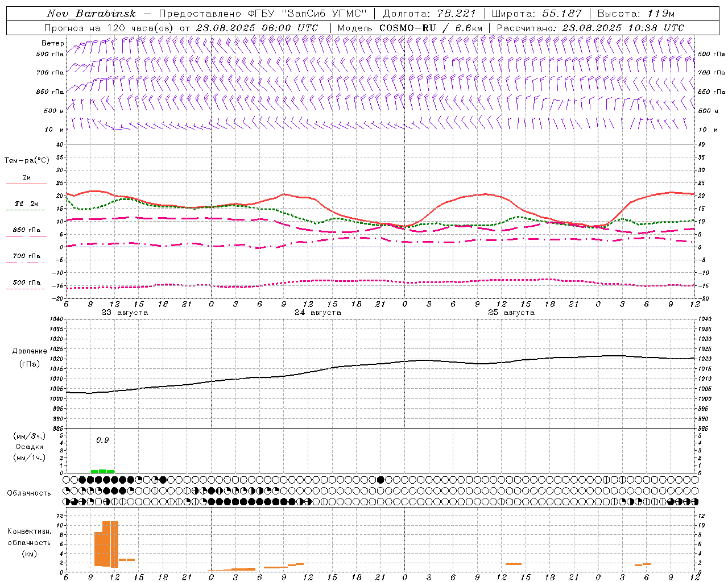Viewport: 728px width, 582px height.
Task: Click the leftmost orange convective cloud bar
Action: click(98, 548)
